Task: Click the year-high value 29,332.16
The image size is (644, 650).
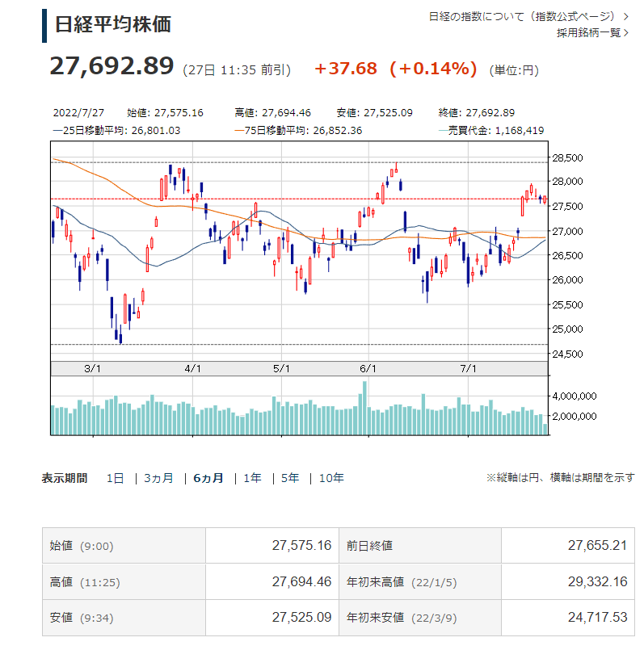Action: tap(597, 582)
